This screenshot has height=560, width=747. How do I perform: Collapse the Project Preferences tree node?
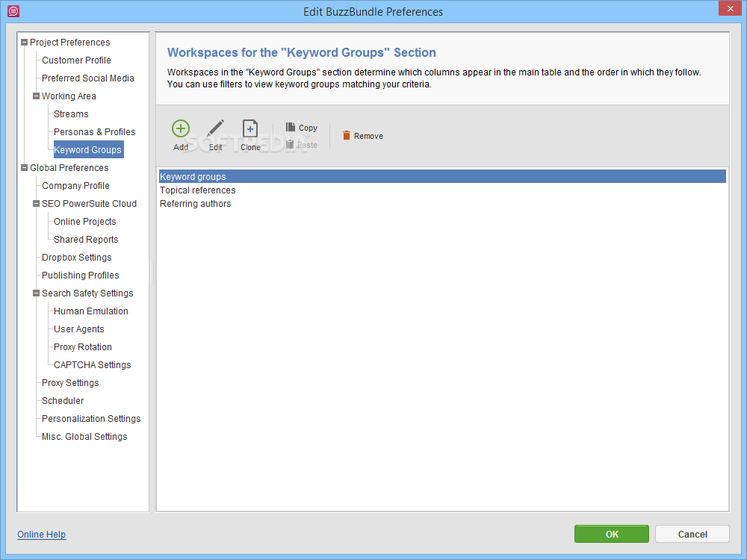point(25,43)
